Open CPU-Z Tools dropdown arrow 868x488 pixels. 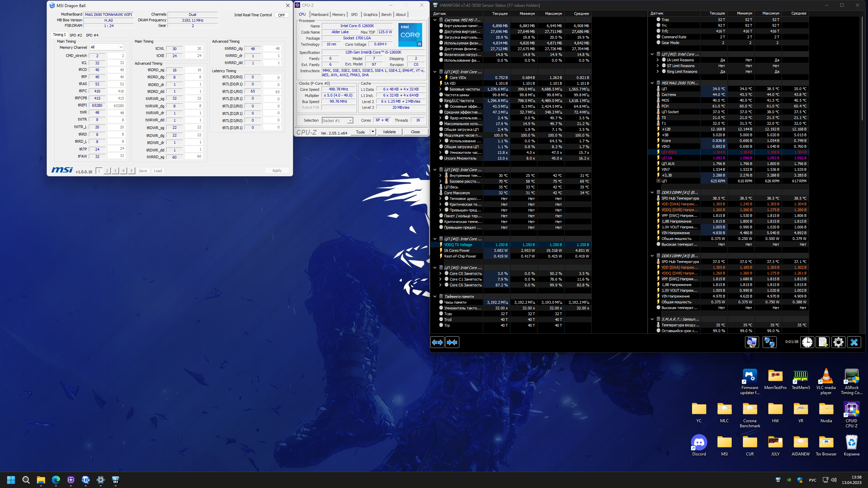(x=373, y=132)
